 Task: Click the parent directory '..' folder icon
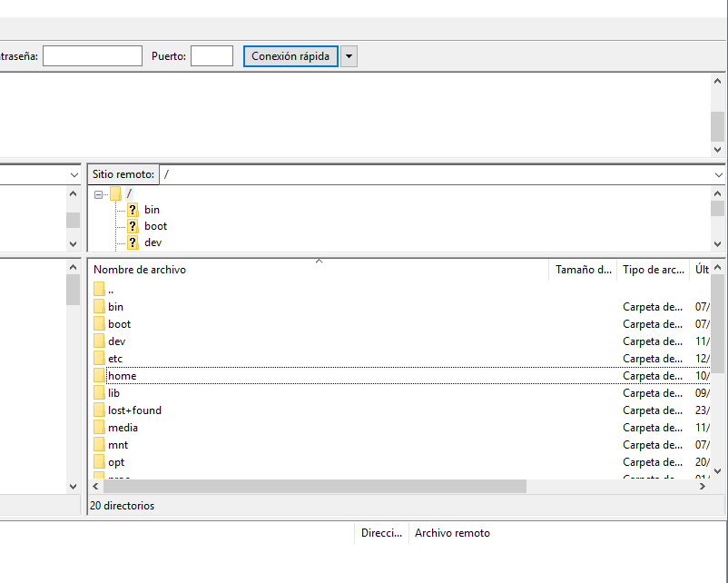click(99, 290)
